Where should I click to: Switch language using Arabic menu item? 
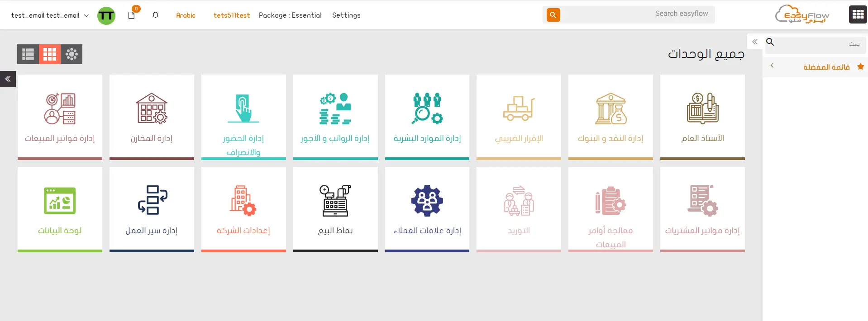pos(186,15)
